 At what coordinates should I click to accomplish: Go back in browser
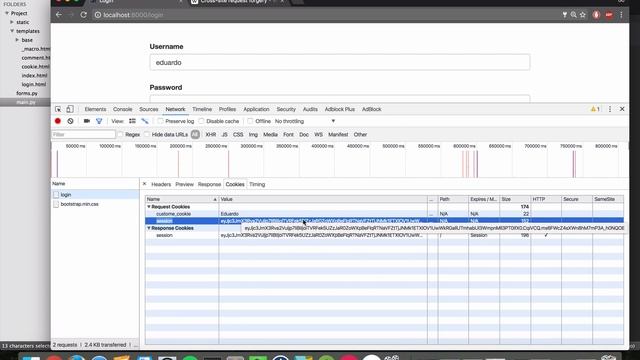pyautogui.click(x=59, y=15)
